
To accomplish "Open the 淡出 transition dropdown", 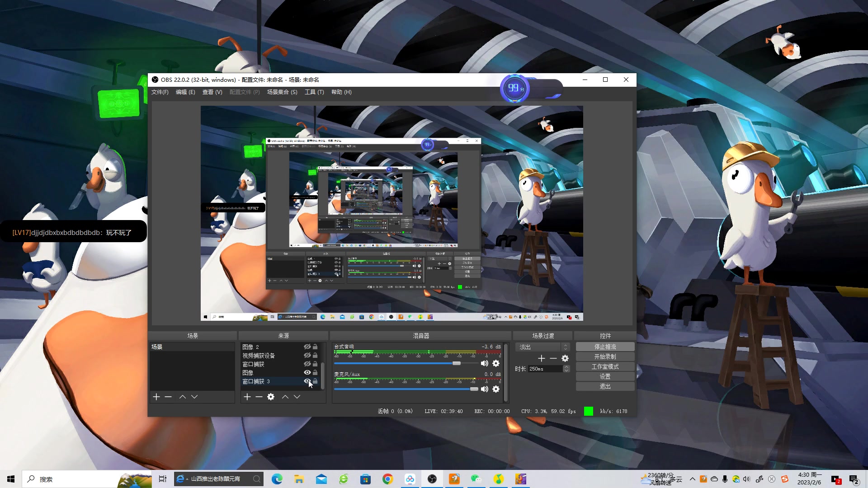I will point(542,347).
